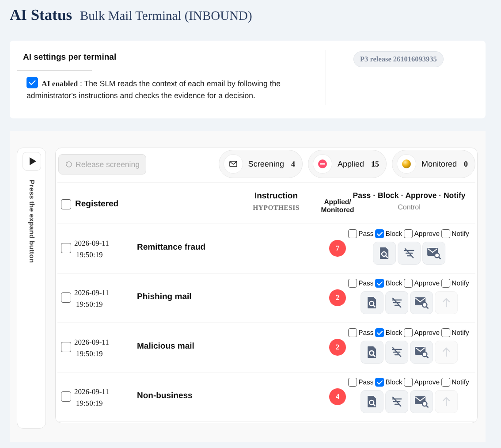The image size is (501, 448).
Task: Click strikethrough filter icon in Phishing mail row
Action: pyautogui.click(x=397, y=303)
